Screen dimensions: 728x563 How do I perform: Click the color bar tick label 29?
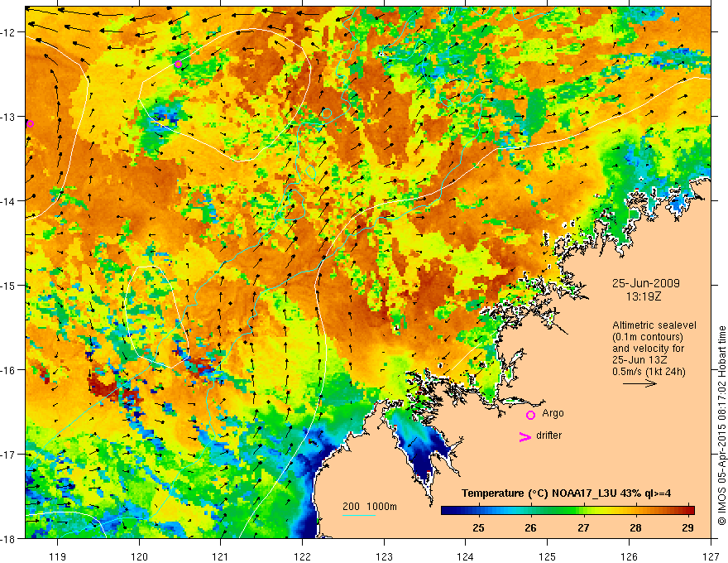pos(688,527)
